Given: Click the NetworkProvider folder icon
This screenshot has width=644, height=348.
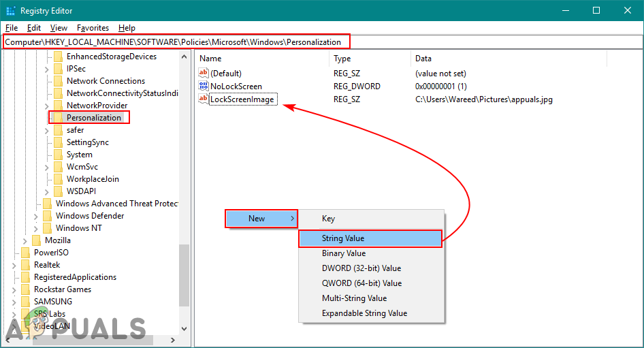Looking at the screenshot, I should pos(59,106).
